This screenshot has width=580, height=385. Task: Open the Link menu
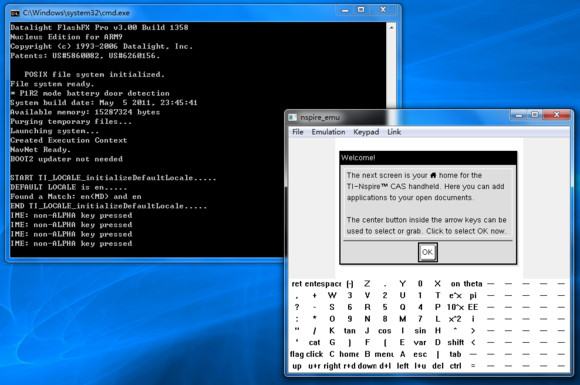(394, 132)
